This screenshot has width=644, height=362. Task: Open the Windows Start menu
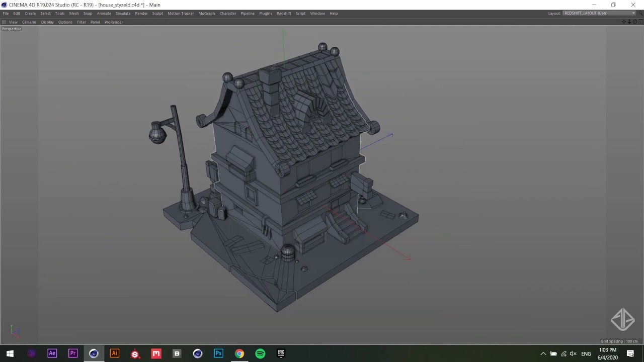[x=10, y=353]
